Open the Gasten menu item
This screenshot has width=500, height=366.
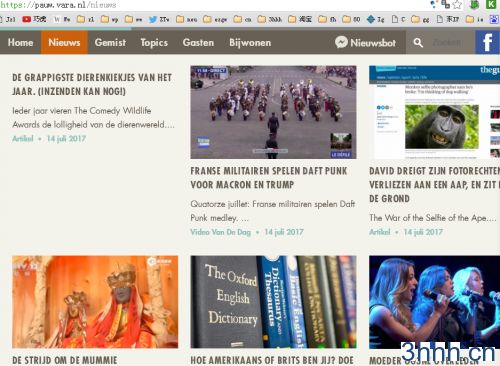pos(198,42)
